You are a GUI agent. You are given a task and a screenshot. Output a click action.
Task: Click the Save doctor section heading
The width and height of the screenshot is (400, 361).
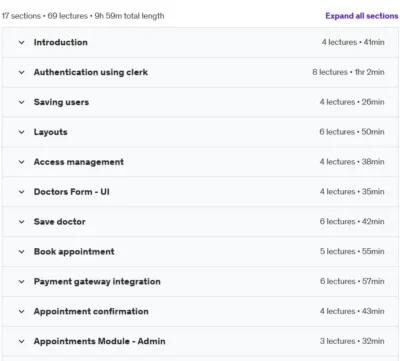coord(59,222)
